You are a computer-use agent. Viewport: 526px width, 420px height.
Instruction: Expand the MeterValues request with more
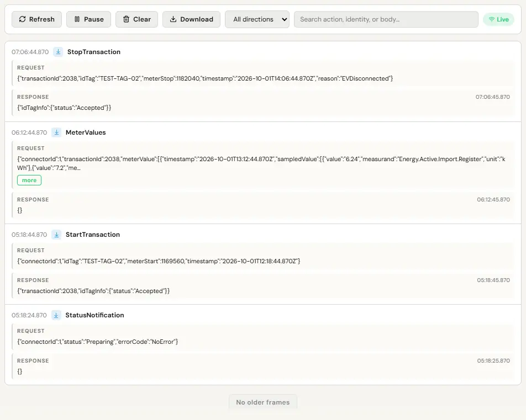click(29, 180)
